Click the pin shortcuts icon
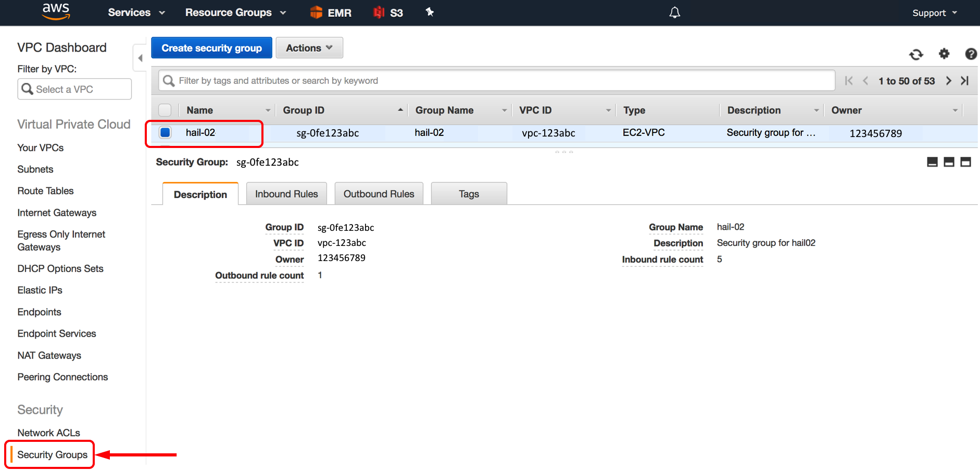 tap(430, 12)
